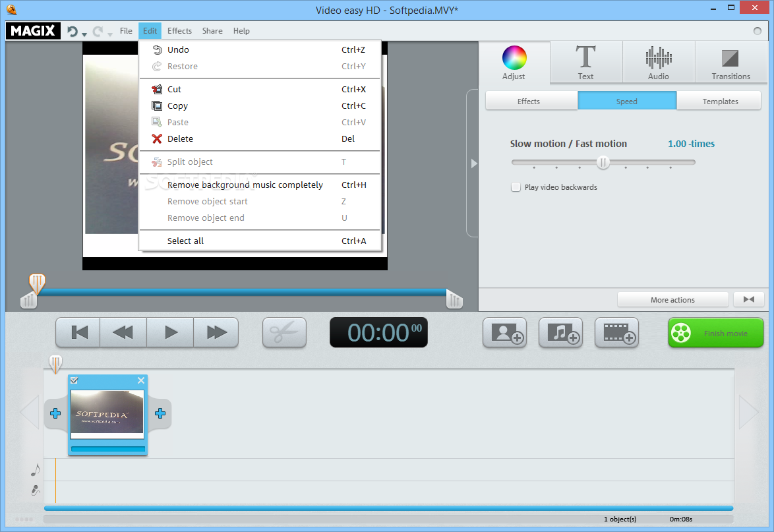Image resolution: width=774 pixels, height=532 pixels.
Task: Open the Transitions tab
Action: (x=730, y=63)
